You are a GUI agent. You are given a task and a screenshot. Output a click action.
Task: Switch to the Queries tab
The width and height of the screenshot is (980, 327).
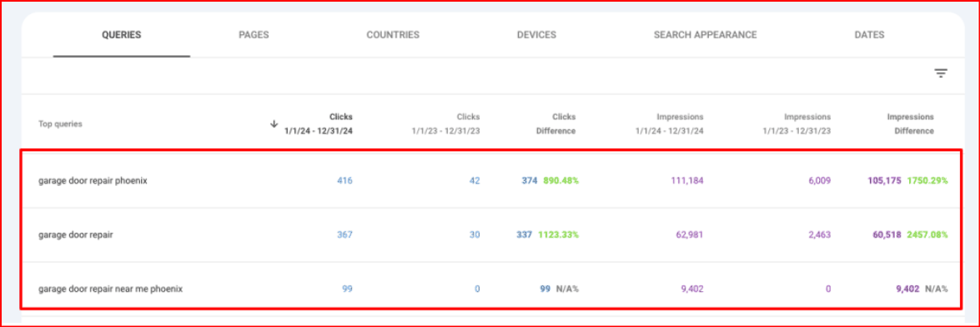click(x=122, y=35)
